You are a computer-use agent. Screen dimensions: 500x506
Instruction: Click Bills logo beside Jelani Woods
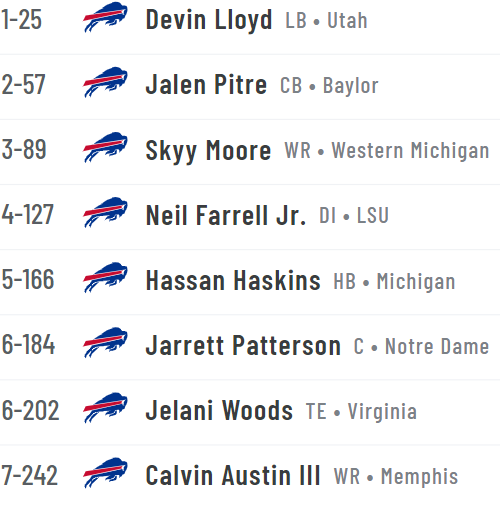[x=105, y=408]
